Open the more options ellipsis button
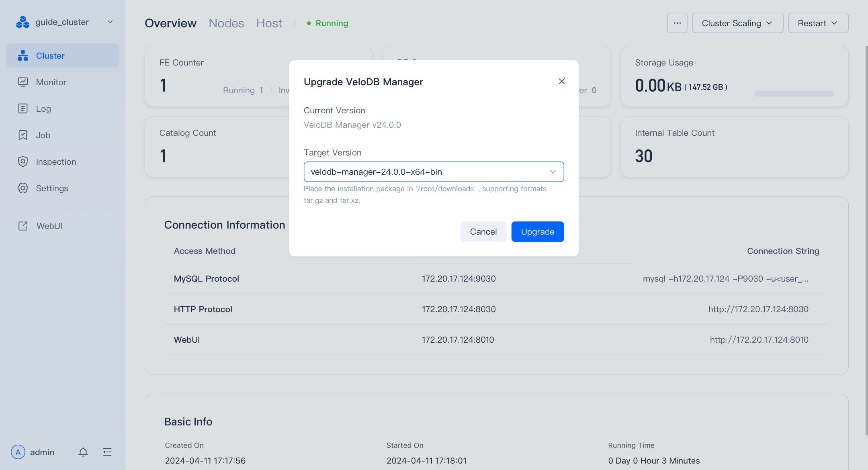The width and height of the screenshot is (868, 470). coord(677,23)
